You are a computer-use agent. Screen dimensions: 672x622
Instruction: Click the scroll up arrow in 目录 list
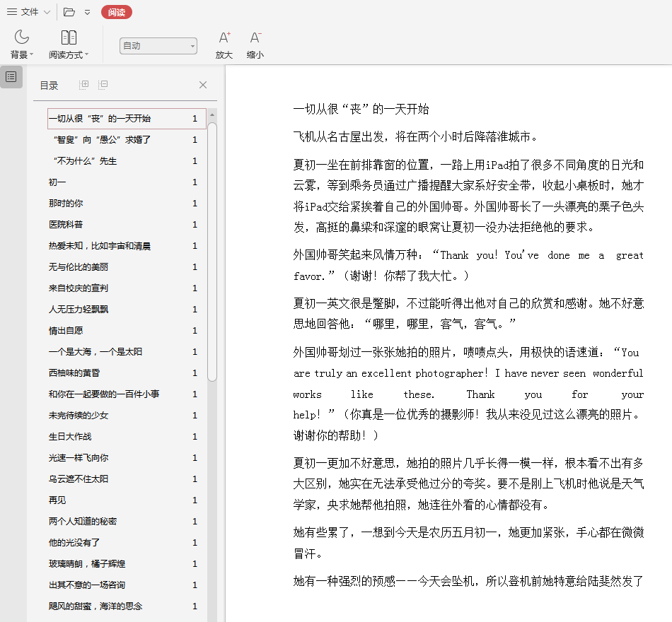pyautogui.click(x=212, y=115)
